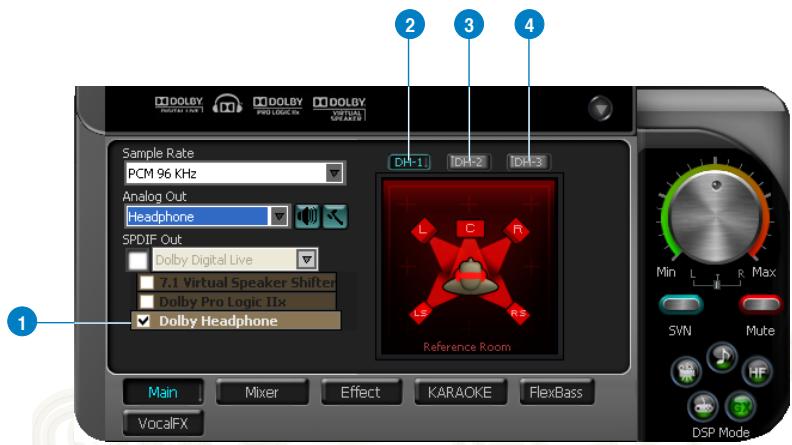
Task: Uncheck the Dolby Headphone checkbox
Action: coord(143,321)
